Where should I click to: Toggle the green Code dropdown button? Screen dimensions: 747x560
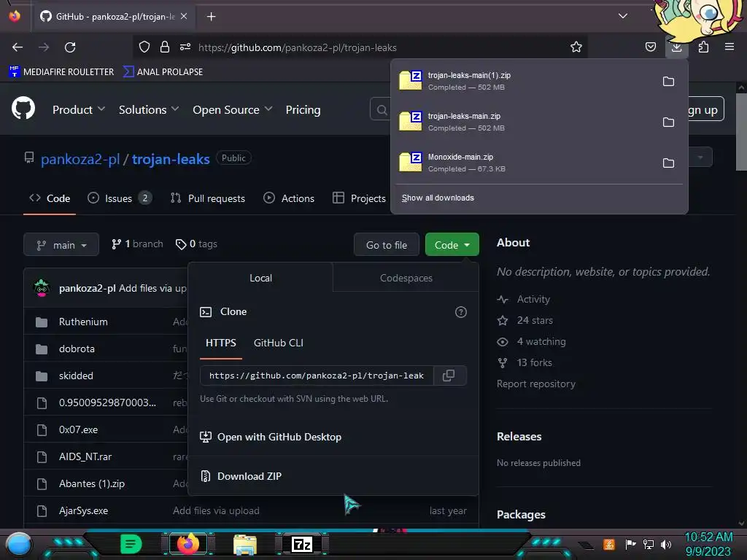[x=452, y=245]
